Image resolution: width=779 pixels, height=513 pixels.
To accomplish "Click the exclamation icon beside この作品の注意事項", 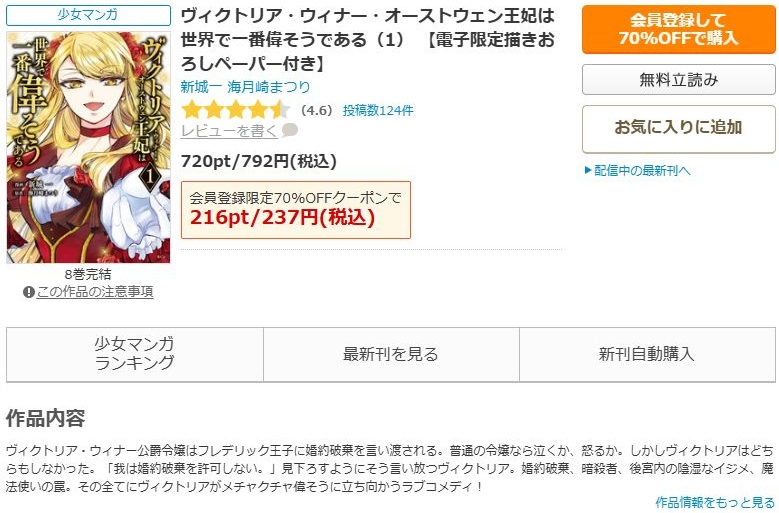I will tap(28, 292).
